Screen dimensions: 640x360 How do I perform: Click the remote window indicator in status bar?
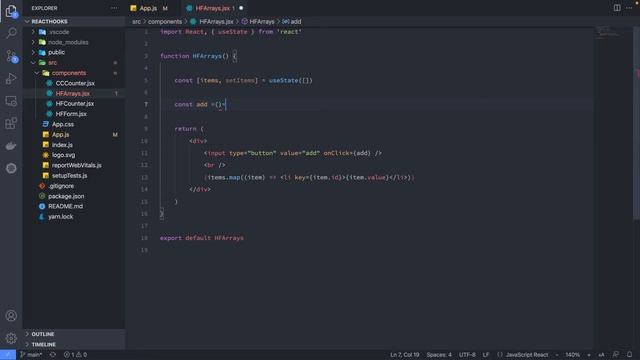click(x=8, y=355)
